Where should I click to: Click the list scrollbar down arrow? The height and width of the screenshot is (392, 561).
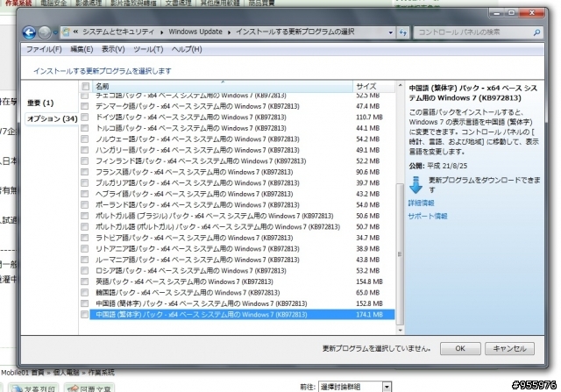point(400,330)
